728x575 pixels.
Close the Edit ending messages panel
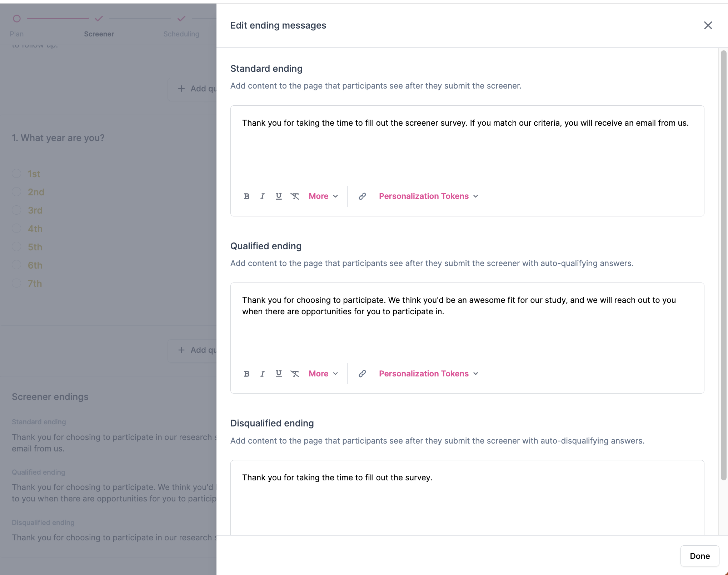(708, 25)
